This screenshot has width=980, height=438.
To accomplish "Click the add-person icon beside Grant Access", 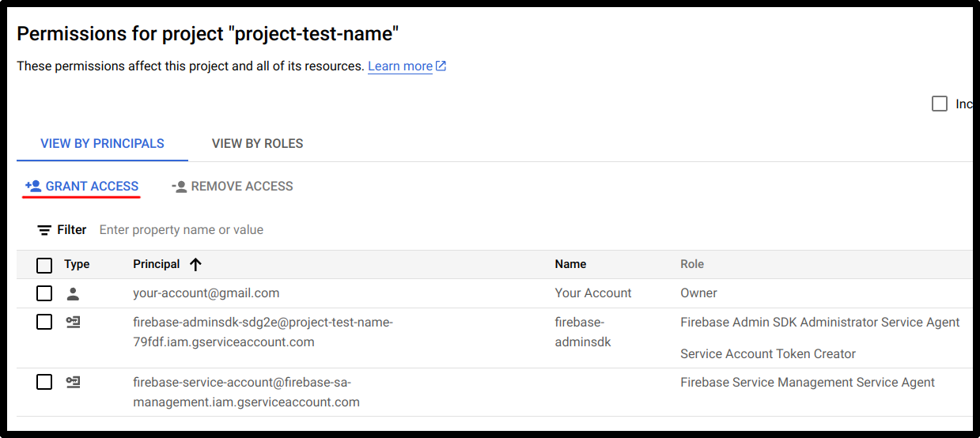I will [x=32, y=187].
